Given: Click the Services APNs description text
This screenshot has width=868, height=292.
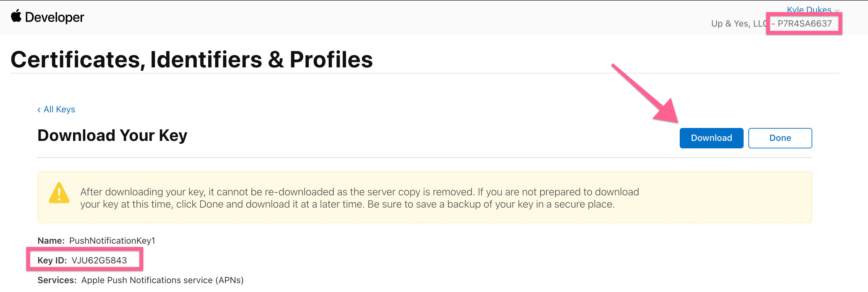Looking at the screenshot, I should pos(162,280).
